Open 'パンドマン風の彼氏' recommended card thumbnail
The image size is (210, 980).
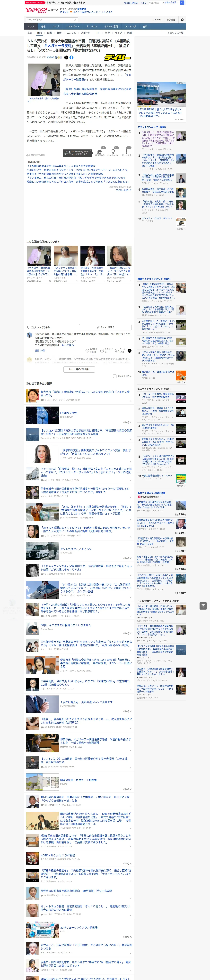pyautogui.click(x=66, y=256)
